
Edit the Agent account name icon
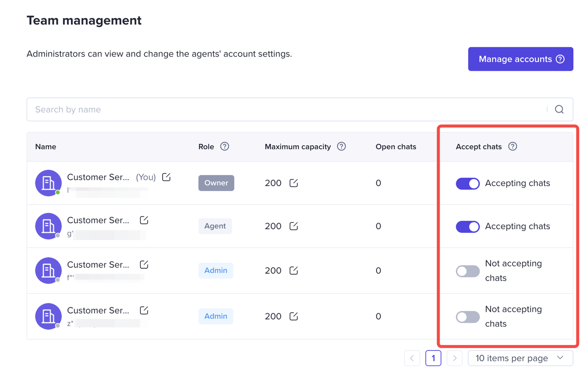144,220
